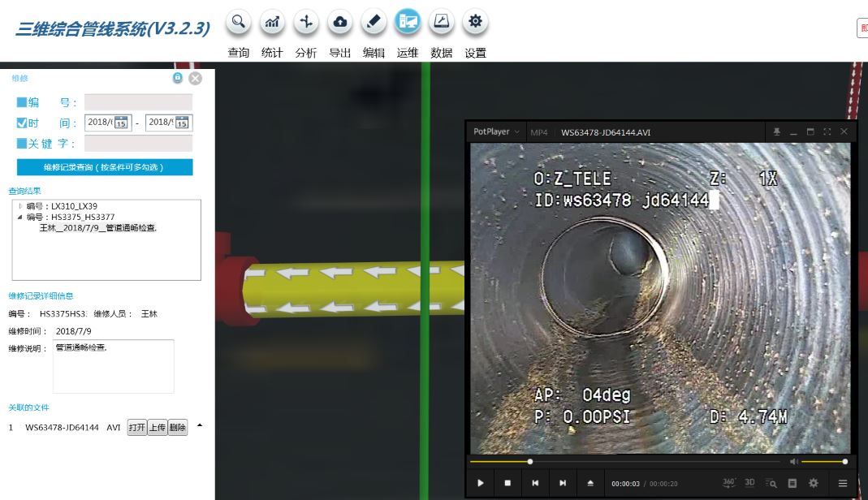Screen dimensions: 868x500
Task: Open the PotPlayer playlist search icon
Action: tap(771, 484)
